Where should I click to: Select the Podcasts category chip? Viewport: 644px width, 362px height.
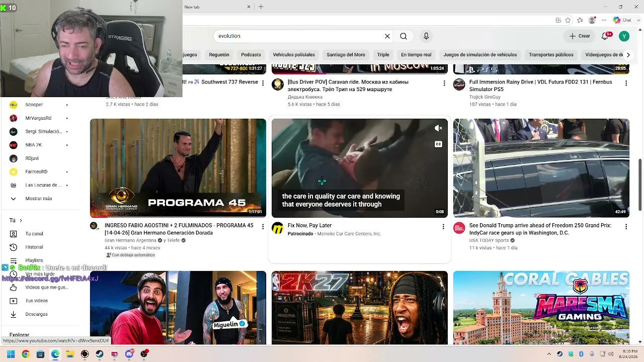click(251, 55)
